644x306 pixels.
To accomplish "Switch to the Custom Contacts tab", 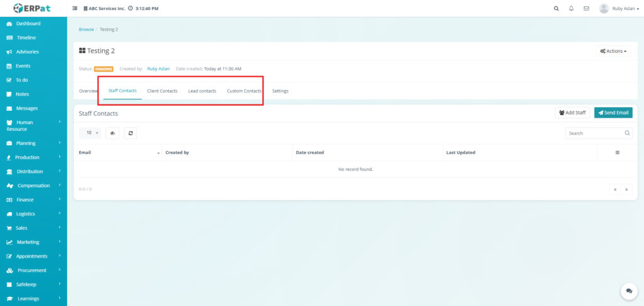I will pyautogui.click(x=244, y=91).
